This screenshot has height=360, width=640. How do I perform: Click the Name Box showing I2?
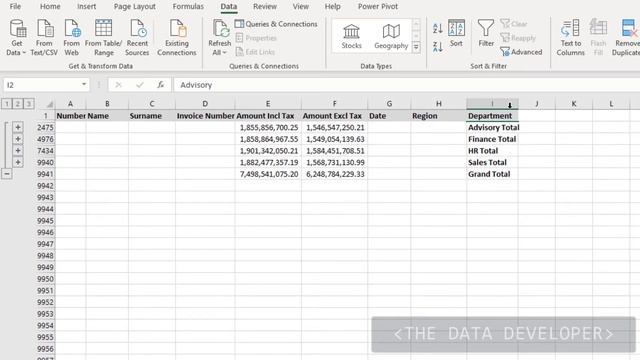[41, 85]
